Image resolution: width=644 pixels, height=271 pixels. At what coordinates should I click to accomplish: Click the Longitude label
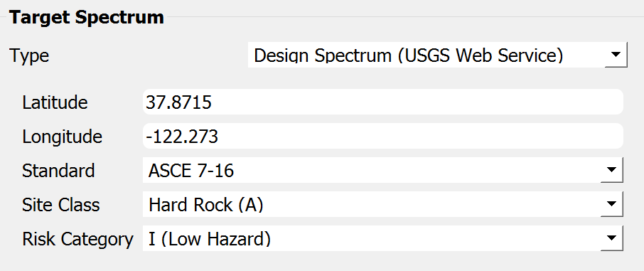pyautogui.click(x=62, y=137)
